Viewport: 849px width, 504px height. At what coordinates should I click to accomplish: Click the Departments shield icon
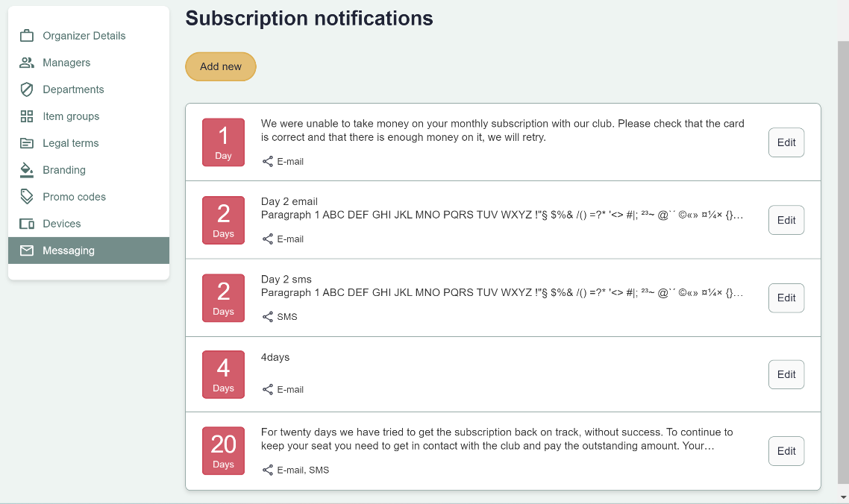point(27,89)
